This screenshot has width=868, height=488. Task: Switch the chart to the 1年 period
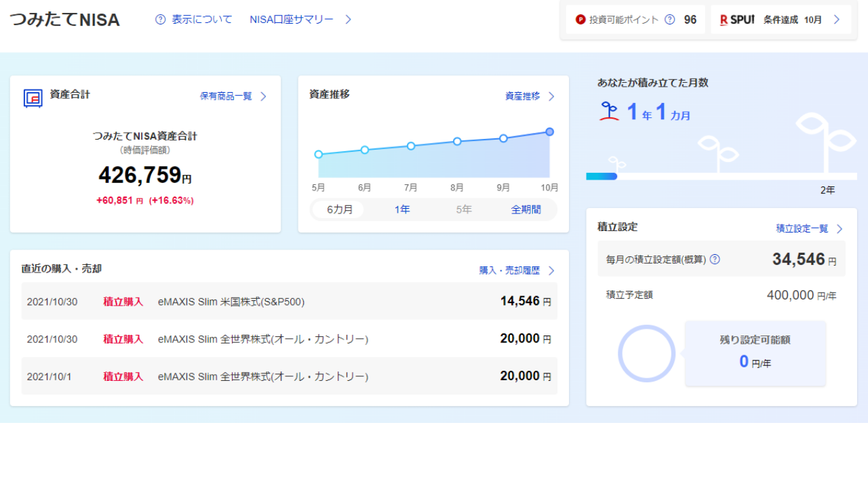(x=402, y=209)
